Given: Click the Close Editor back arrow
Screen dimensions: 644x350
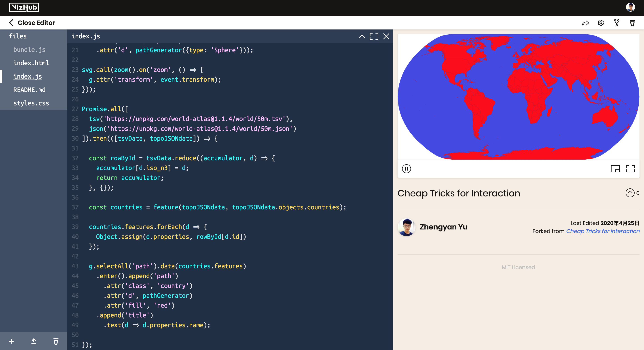Looking at the screenshot, I should 11,23.
